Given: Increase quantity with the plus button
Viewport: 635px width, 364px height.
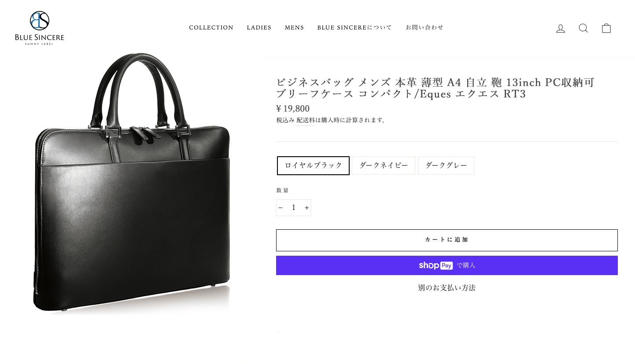Looking at the screenshot, I should pyautogui.click(x=306, y=208).
